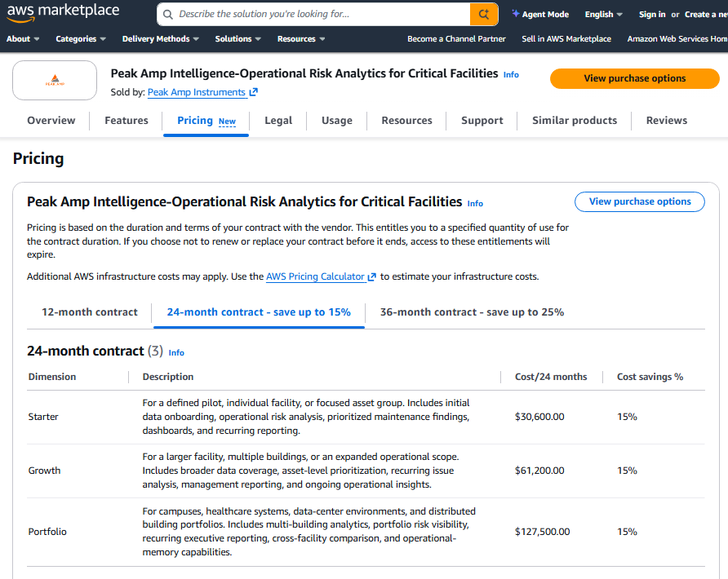The height and width of the screenshot is (579, 728).
Task: Select the 36-month contract save 25% tab
Action: pyautogui.click(x=472, y=312)
